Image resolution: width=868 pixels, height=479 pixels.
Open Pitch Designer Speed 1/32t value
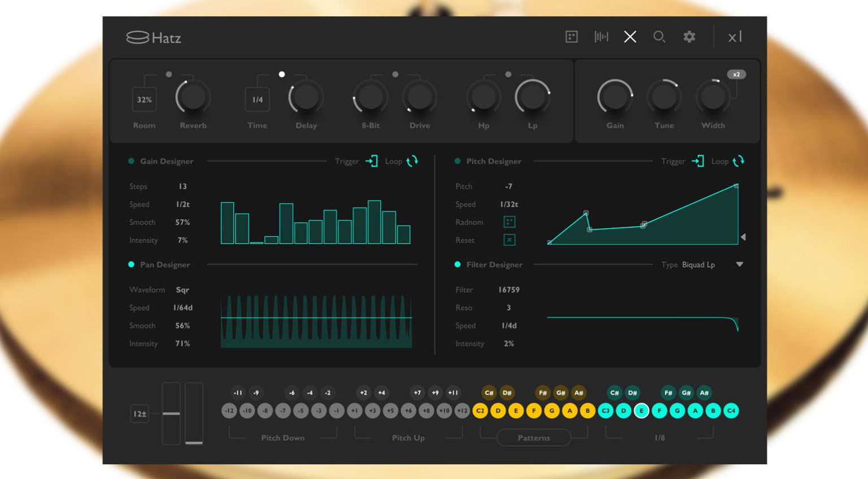509,204
